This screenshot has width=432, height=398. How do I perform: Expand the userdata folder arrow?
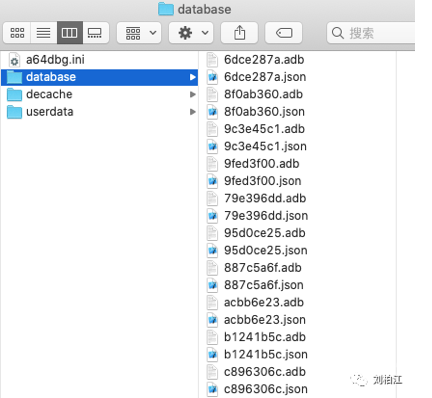click(192, 112)
